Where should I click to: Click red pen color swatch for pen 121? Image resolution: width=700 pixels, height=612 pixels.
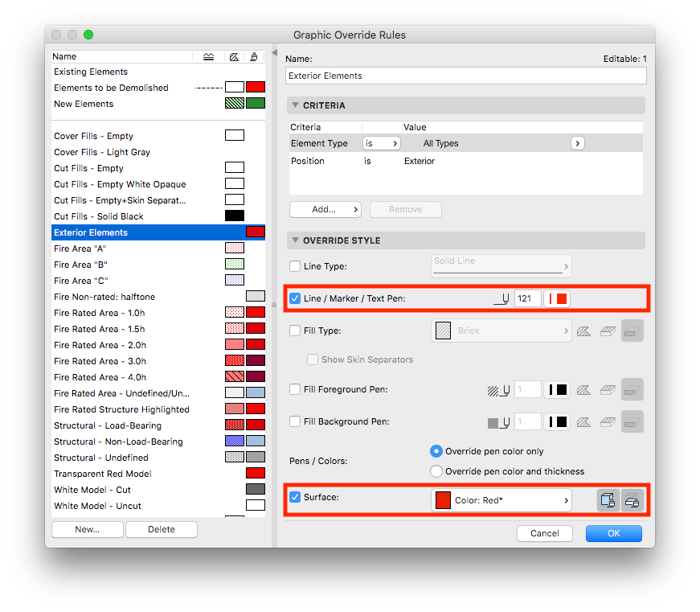tap(557, 299)
